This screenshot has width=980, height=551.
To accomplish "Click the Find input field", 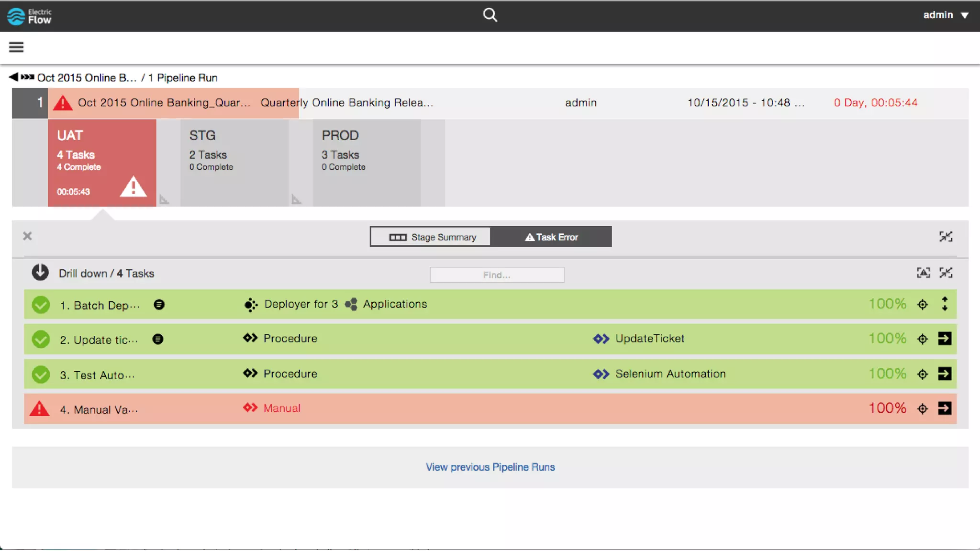I will click(497, 275).
